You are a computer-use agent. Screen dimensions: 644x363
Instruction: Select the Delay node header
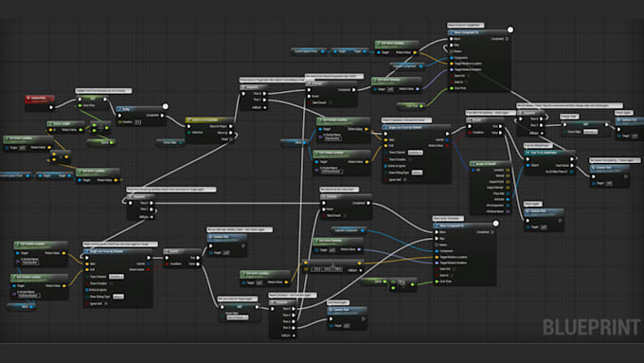141,109
